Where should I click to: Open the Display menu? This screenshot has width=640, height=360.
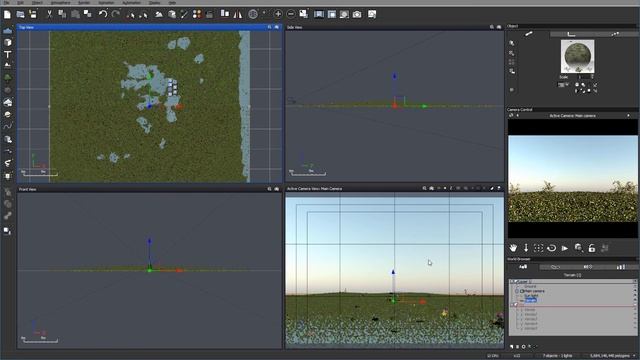[x=154, y=2]
